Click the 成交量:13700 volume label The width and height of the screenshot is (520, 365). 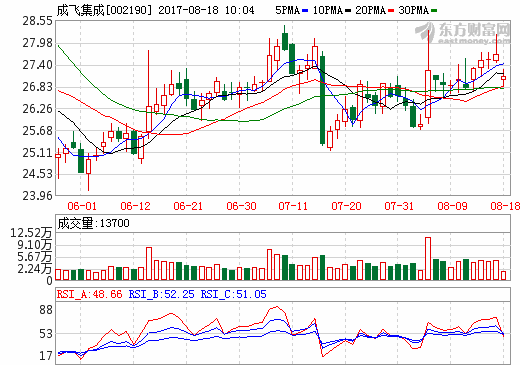[x=93, y=223]
